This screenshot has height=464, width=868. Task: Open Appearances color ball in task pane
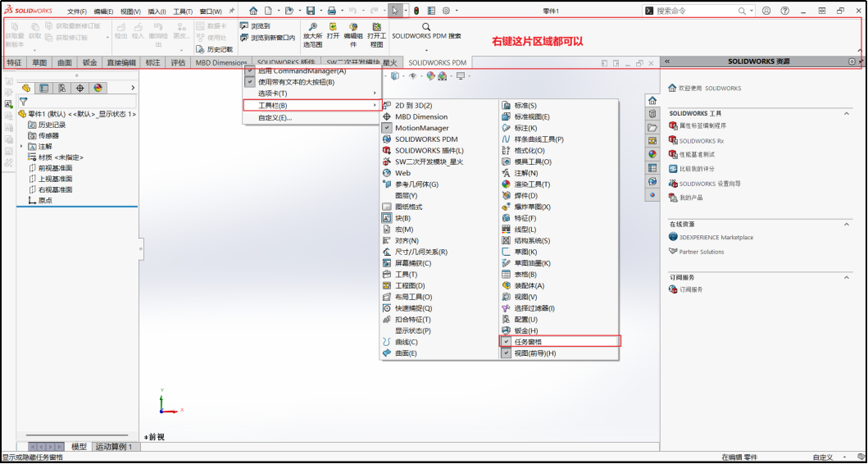pos(652,154)
